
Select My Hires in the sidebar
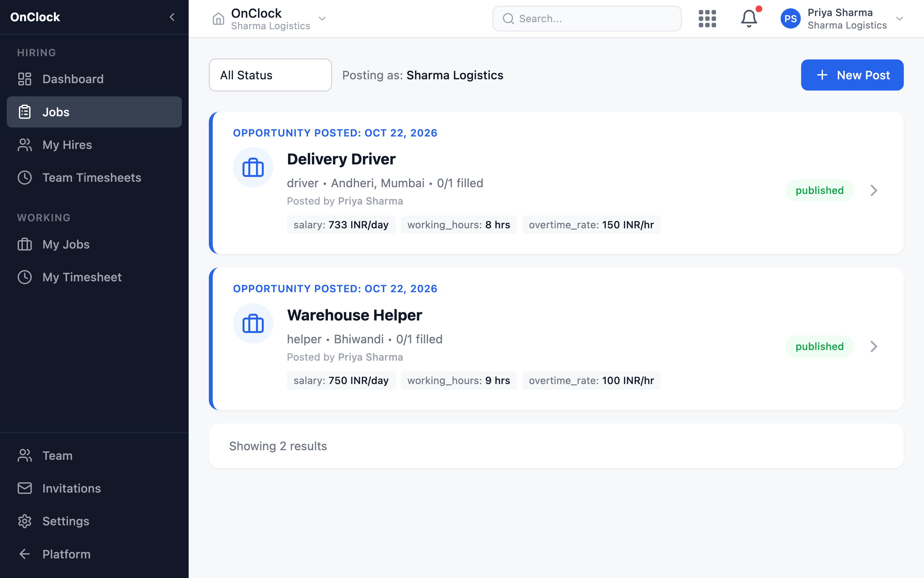point(94,145)
